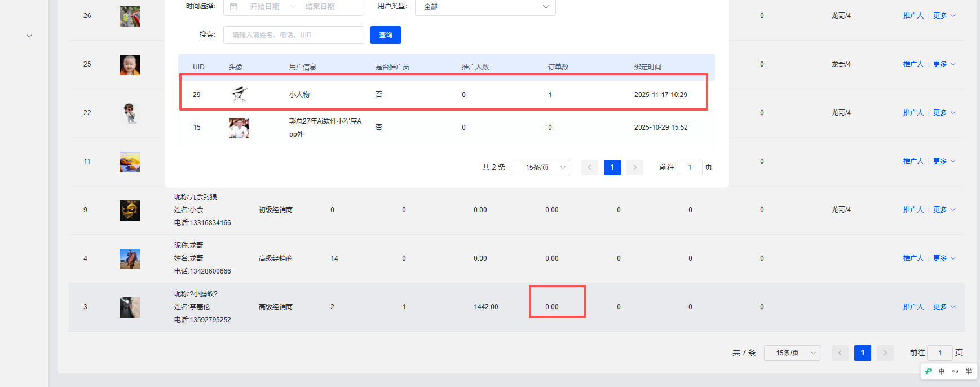Click the calendar icon in date range picker

(x=233, y=7)
